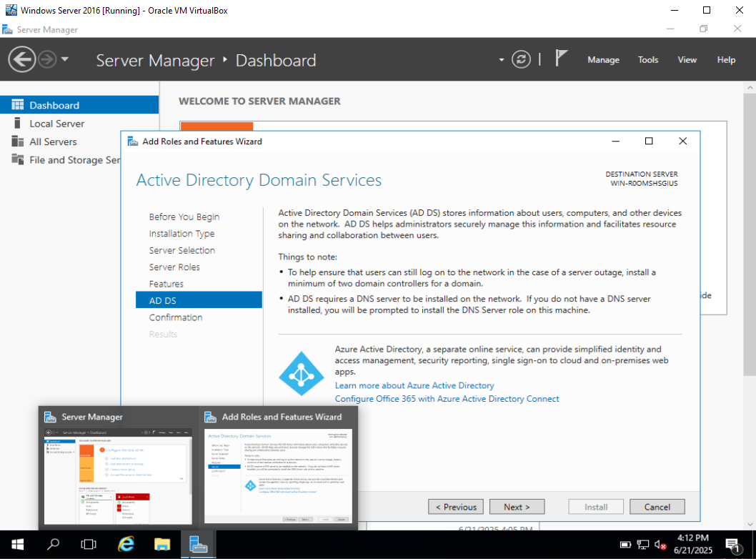Screen dimensions: 756x559
Task: Go to the Features step
Action: 166,284
